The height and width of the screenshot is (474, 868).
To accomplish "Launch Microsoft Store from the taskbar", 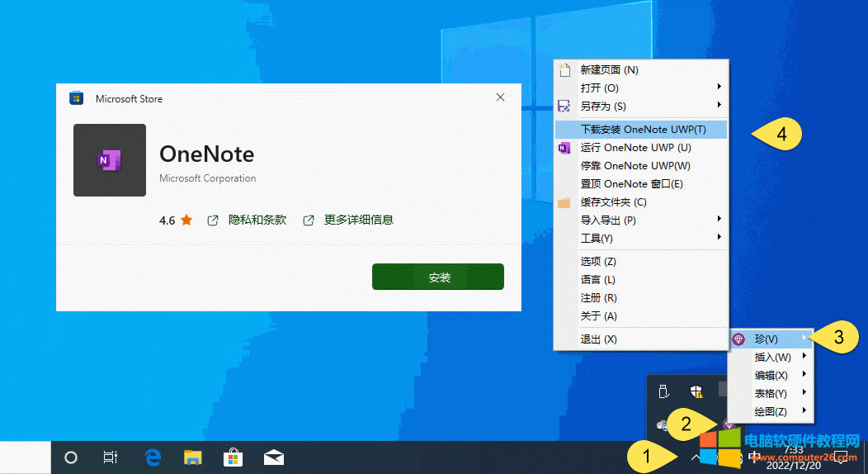I will click(x=233, y=457).
